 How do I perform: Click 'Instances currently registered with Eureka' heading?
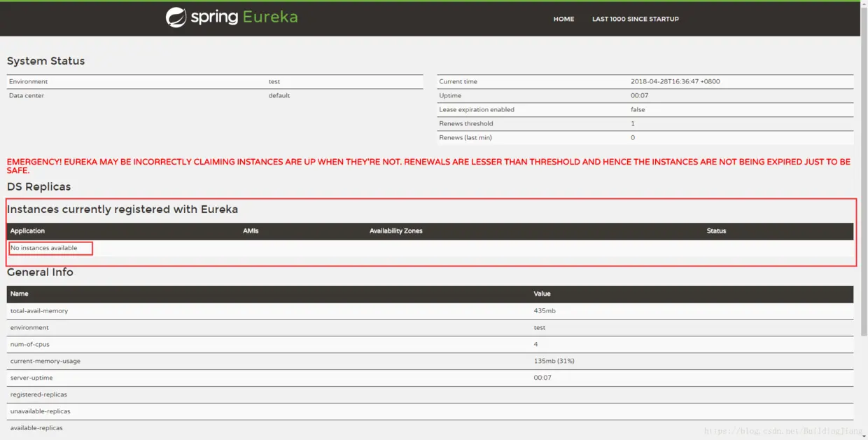(122, 209)
